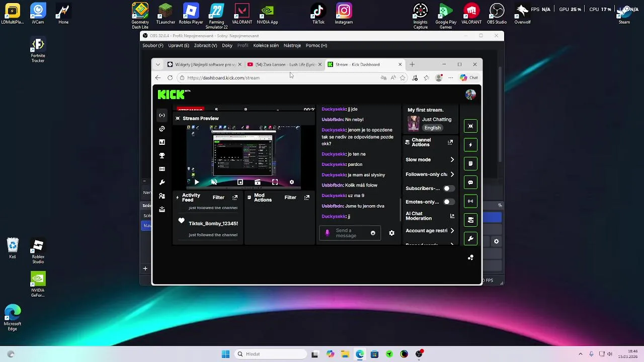Open the emoji picker in the message box
Screen dimensions: 644x362
(x=373, y=233)
